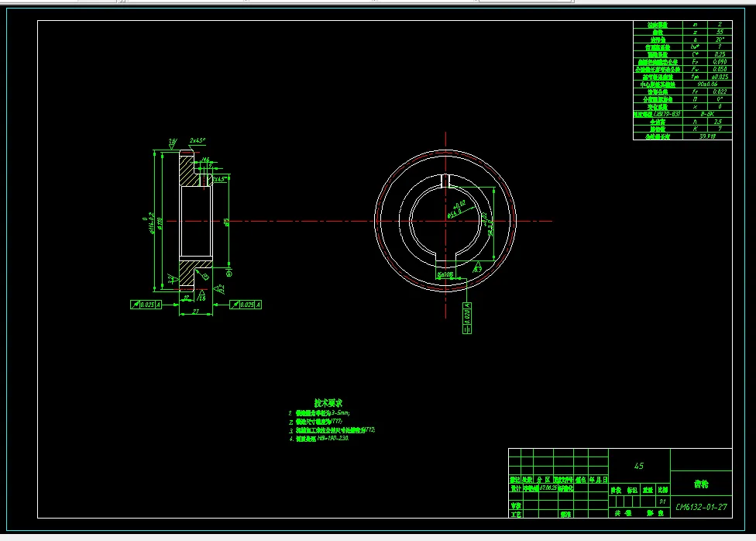Select the right-hand "0.025 A" runout tolerance frame
Viewport: 756px width, 541px height.
click(x=246, y=305)
